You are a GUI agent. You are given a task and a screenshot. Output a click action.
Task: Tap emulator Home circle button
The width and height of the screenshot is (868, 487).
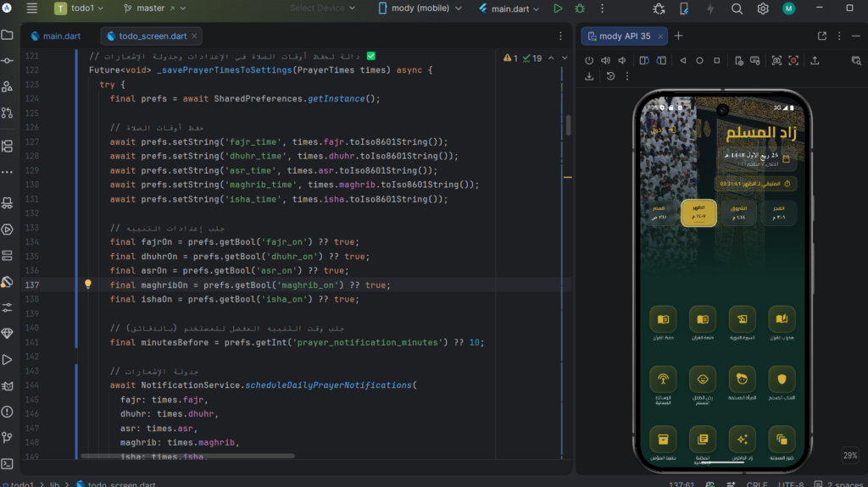pyautogui.click(x=699, y=60)
